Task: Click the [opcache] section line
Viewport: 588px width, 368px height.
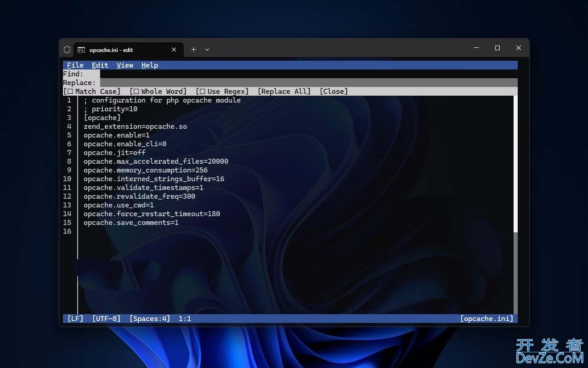Action: (102, 118)
